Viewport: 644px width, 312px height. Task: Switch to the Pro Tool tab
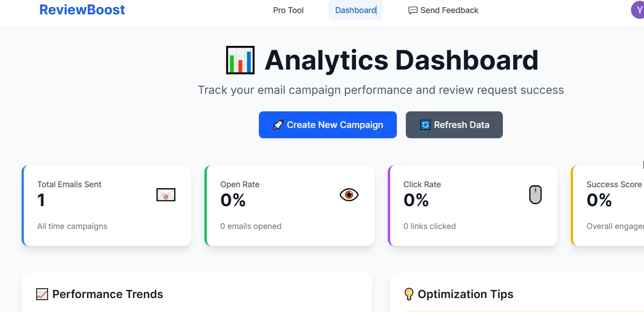pos(288,10)
